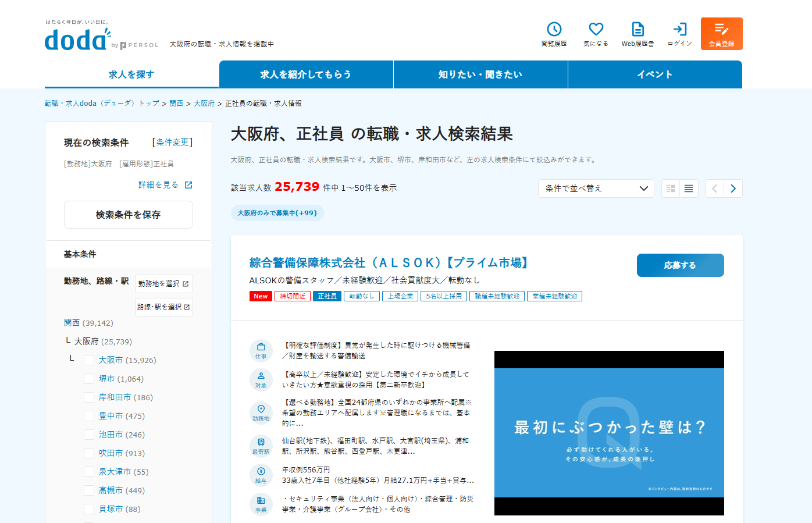Image resolution: width=812 pixels, height=523 pixels.
Task: Check the 池田市 (246) checkbox
Action: [89, 435]
